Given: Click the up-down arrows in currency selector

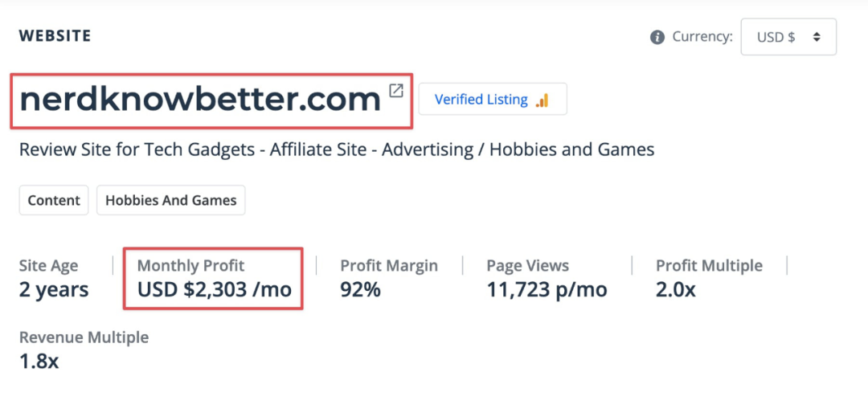Looking at the screenshot, I should (817, 37).
